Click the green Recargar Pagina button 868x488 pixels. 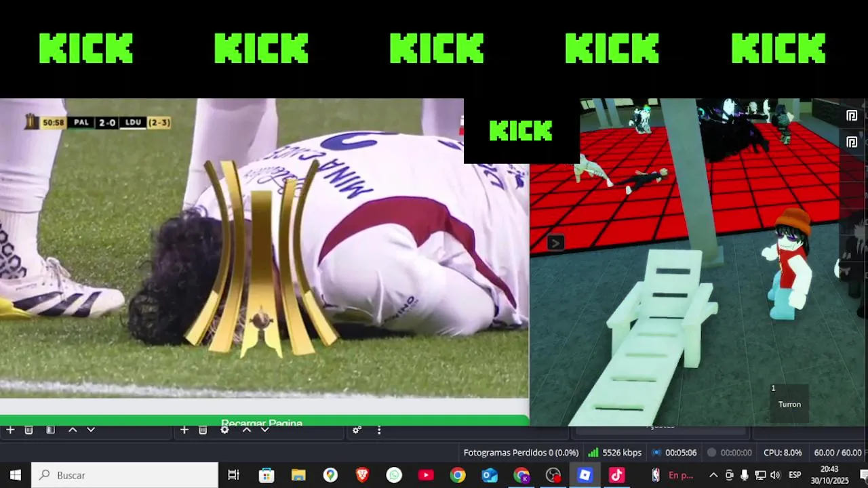pyautogui.click(x=264, y=421)
